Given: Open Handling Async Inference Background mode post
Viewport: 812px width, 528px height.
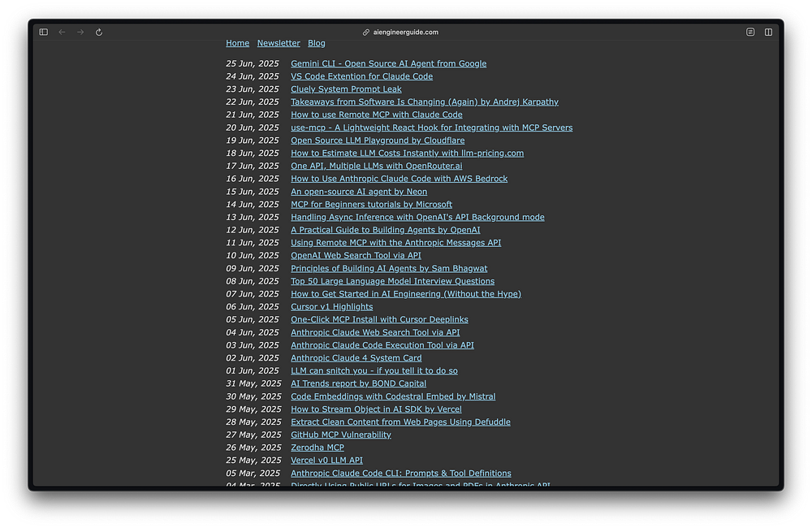Looking at the screenshot, I should [x=417, y=217].
